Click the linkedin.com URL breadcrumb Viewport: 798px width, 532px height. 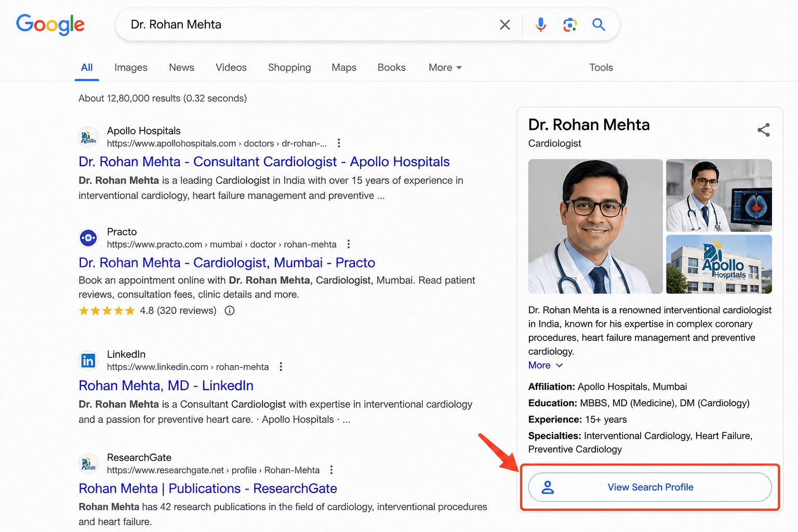(188, 367)
